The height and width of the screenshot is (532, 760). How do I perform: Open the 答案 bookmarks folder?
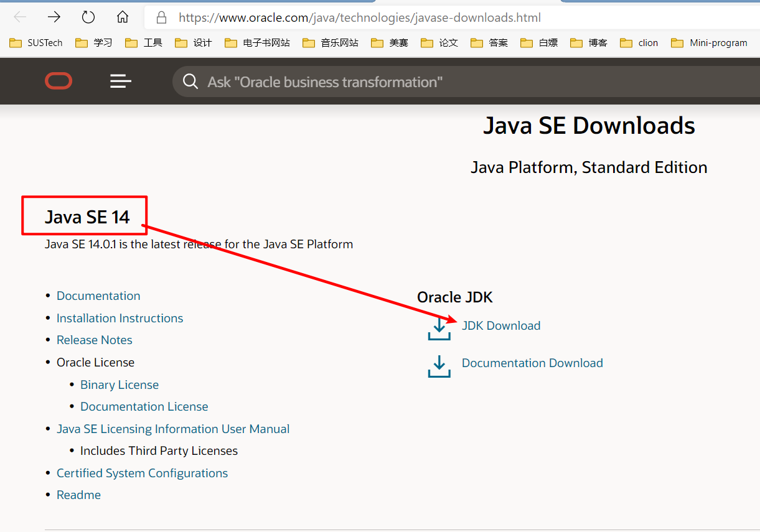pyautogui.click(x=489, y=43)
